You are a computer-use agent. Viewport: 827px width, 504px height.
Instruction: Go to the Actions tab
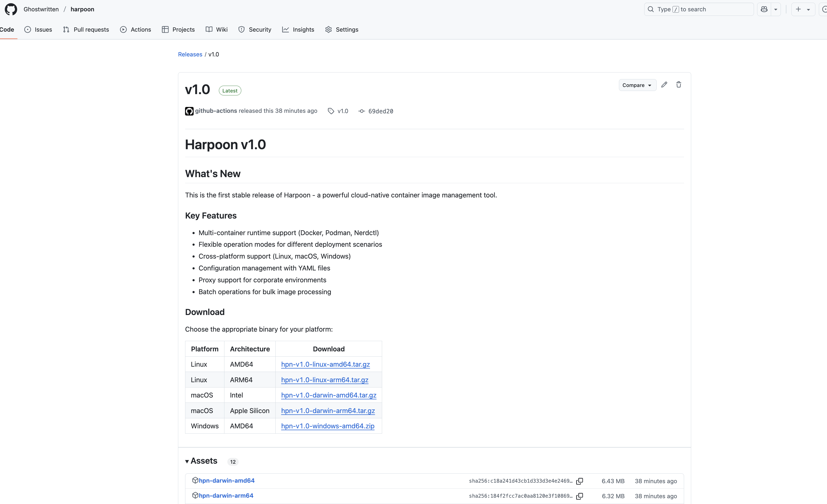tap(136, 30)
